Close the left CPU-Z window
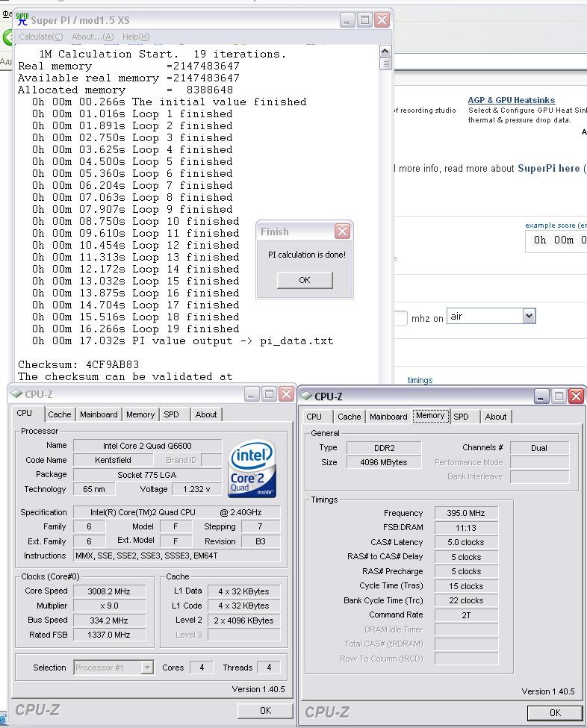The height and width of the screenshot is (728, 587). pos(287,394)
